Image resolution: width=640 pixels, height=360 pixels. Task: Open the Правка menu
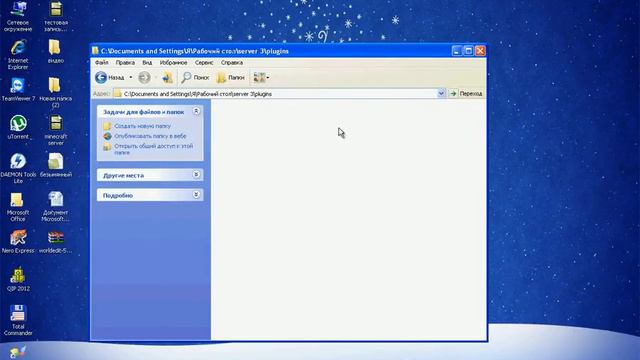[x=125, y=62]
